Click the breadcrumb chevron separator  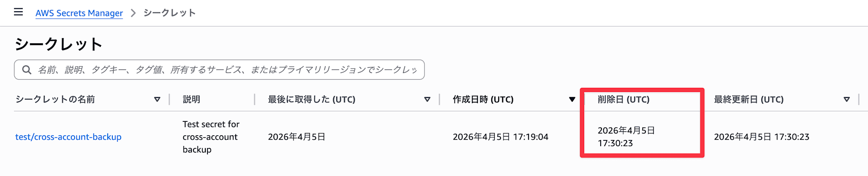coord(133,13)
